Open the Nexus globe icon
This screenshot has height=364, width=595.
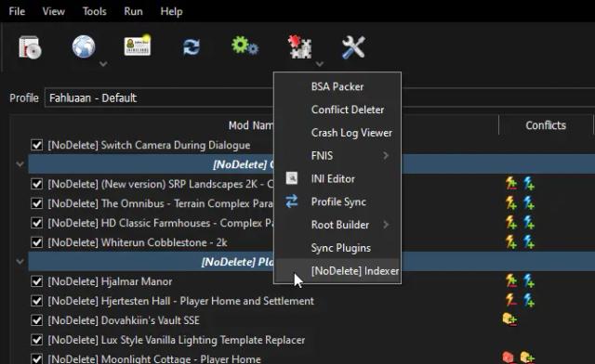tap(84, 46)
